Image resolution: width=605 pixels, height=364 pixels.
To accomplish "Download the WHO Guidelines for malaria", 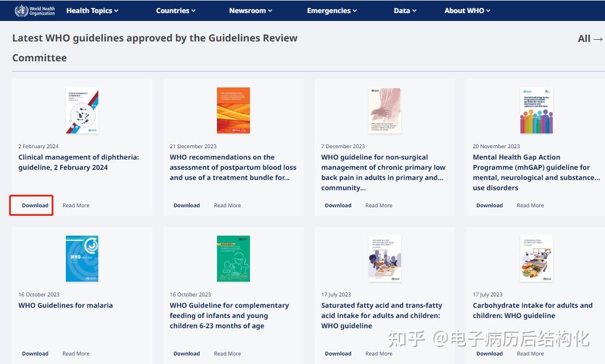I will [35, 354].
